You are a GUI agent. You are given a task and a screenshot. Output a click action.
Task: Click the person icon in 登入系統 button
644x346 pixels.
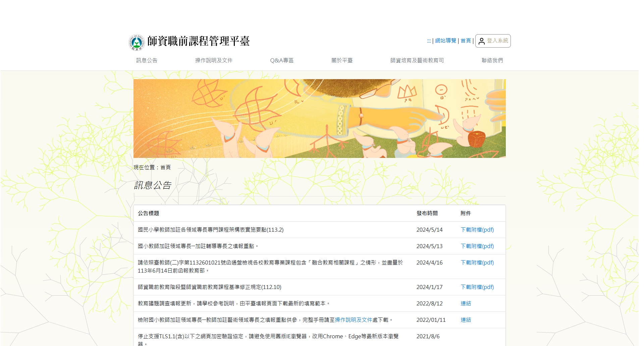pyautogui.click(x=482, y=41)
